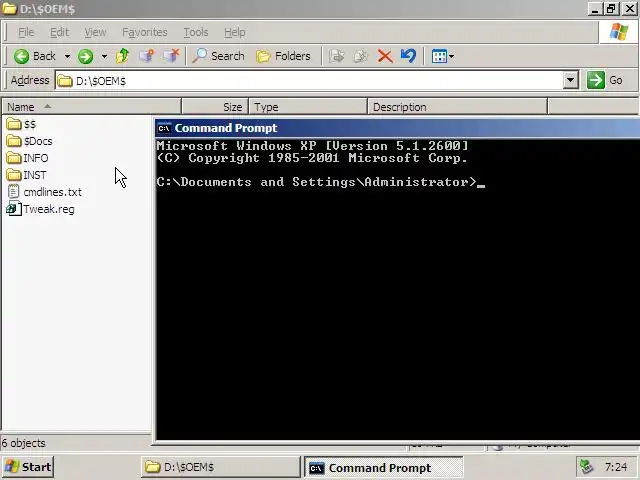The width and height of the screenshot is (640, 480).
Task: Sort by the Description column header
Action: click(458, 107)
